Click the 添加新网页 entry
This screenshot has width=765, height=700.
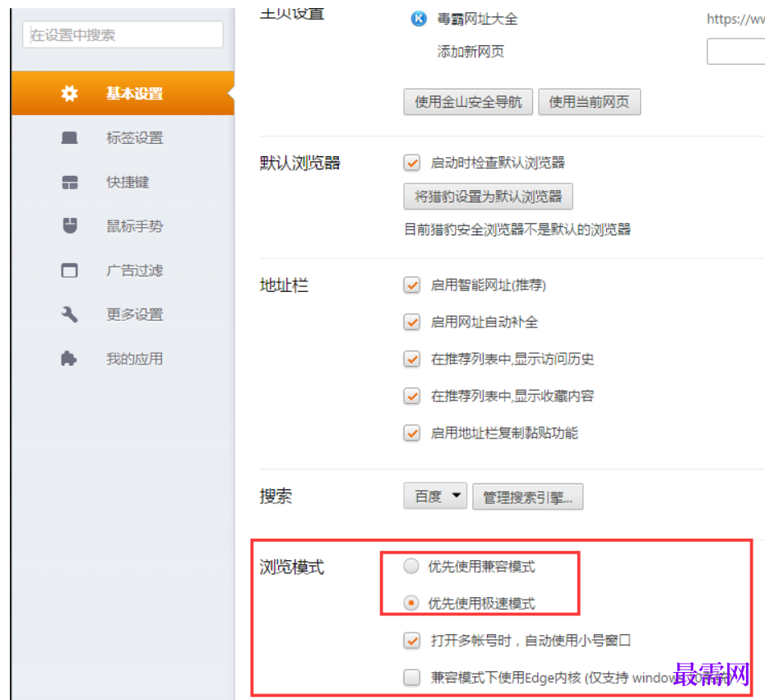(471, 51)
